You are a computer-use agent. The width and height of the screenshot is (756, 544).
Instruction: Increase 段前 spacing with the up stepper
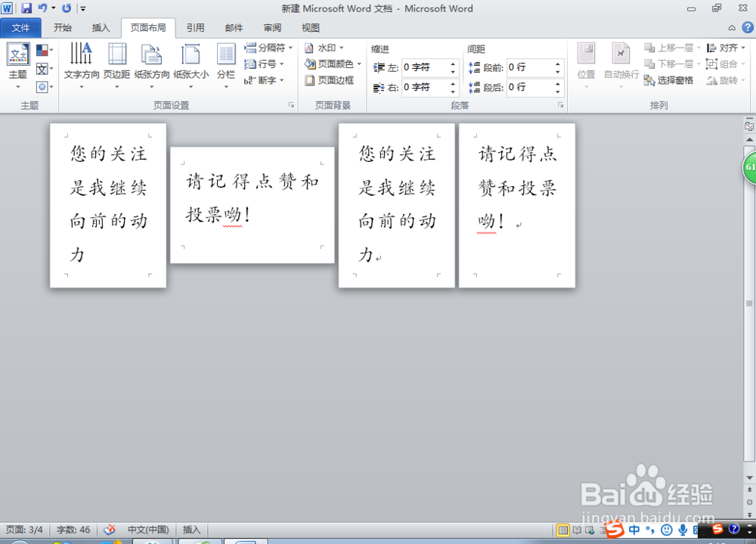click(x=557, y=63)
